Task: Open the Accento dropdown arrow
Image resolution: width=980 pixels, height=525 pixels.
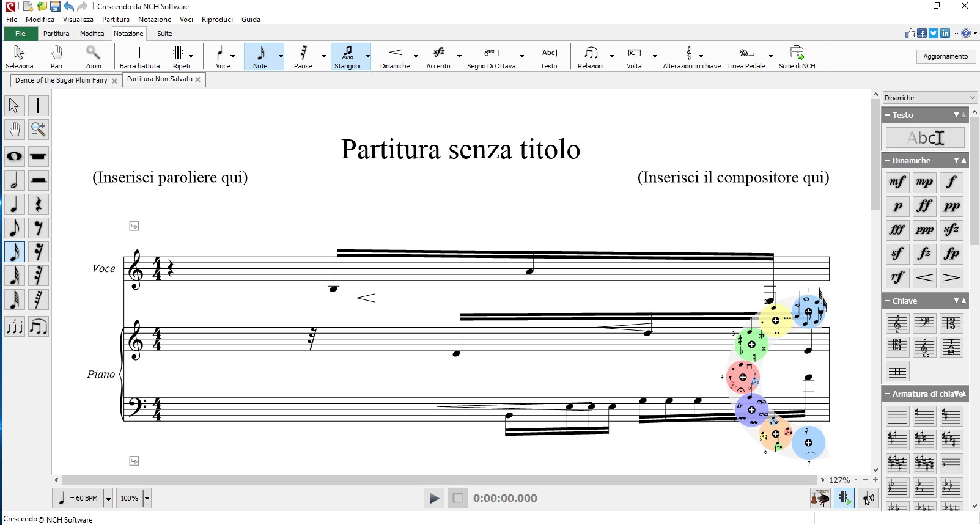Action: (459, 56)
